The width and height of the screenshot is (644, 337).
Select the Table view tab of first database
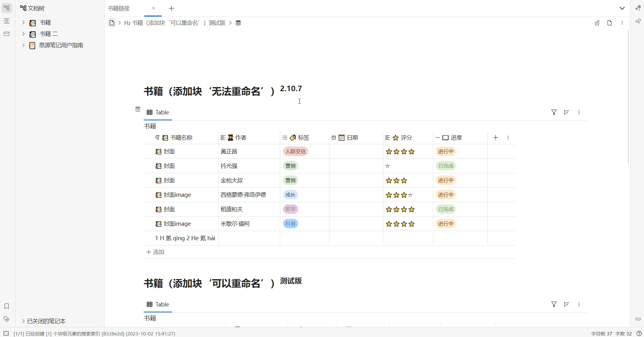pos(158,113)
